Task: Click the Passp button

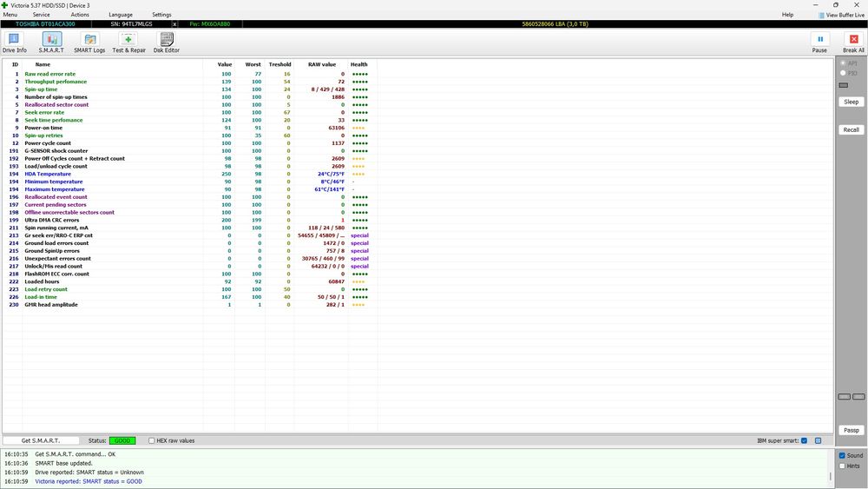Action: [x=851, y=430]
